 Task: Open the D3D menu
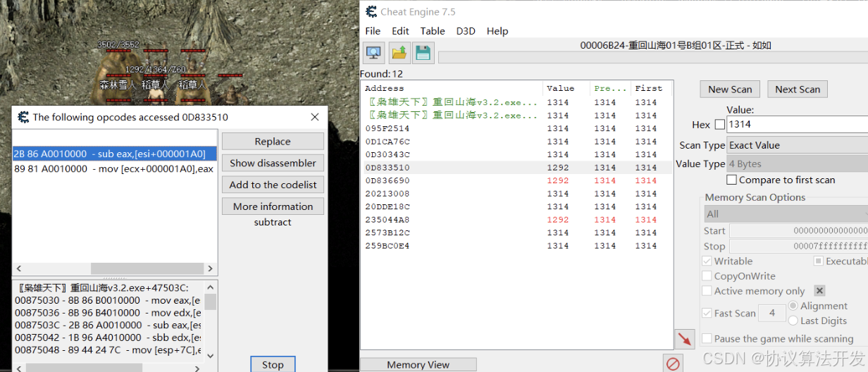pos(466,31)
